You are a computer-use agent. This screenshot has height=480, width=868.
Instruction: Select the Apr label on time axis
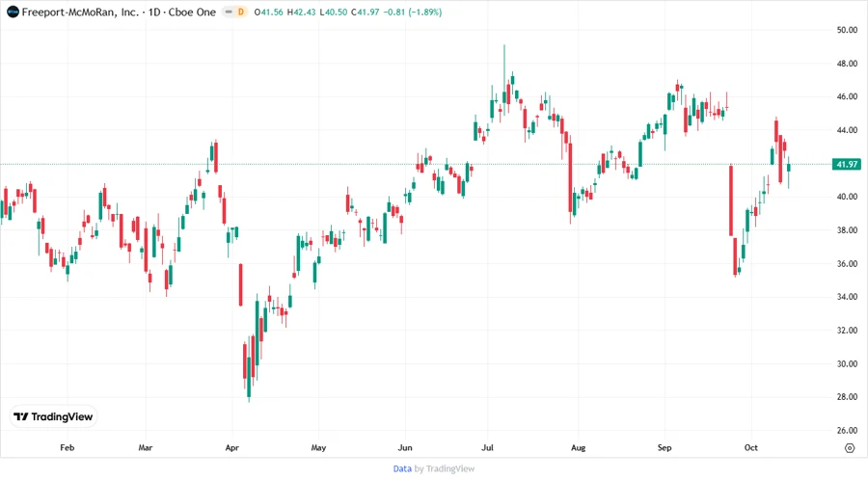pyautogui.click(x=231, y=448)
